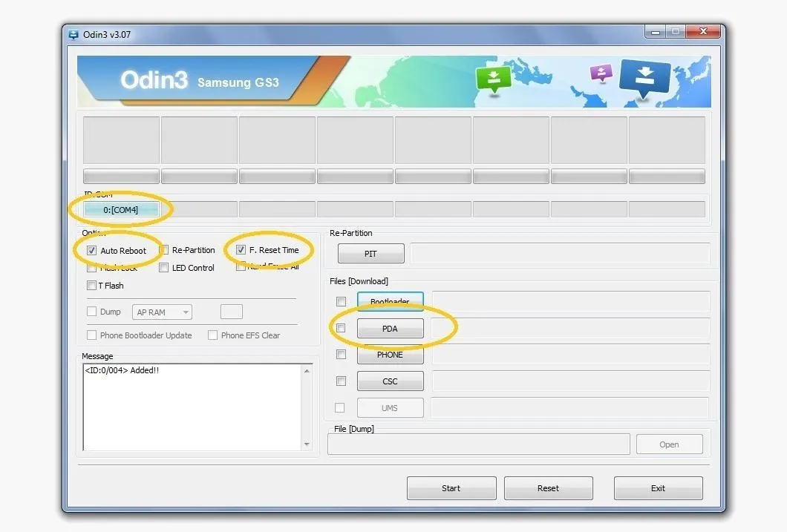This screenshot has height=532, width=787.
Task: Uncheck the Auto Reboot checkbox
Action: (x=91, y=250)
